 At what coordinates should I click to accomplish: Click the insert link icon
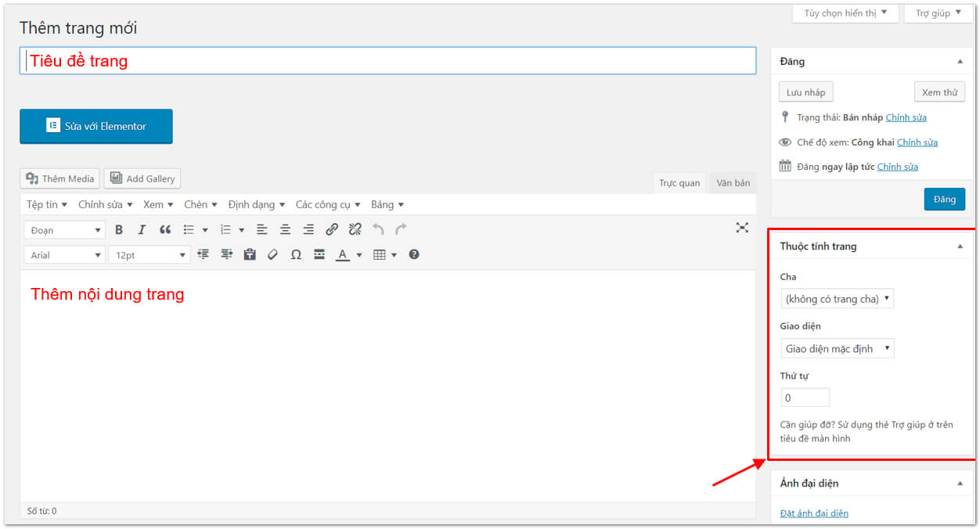click(332, 229)
